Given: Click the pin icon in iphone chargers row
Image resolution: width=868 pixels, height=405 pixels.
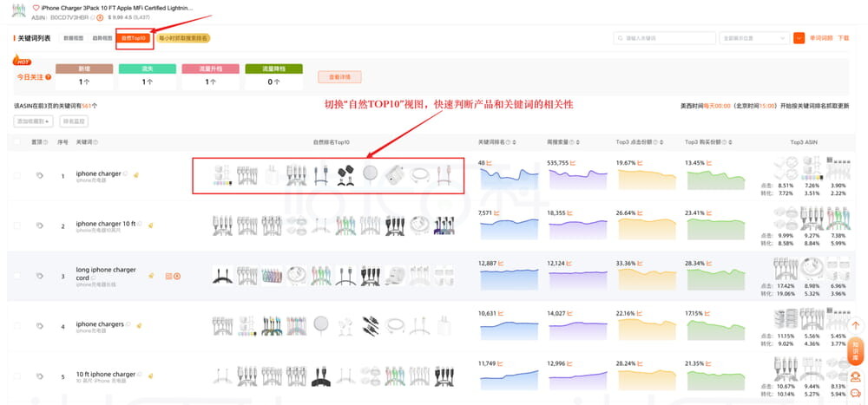Looking at the screenshot, I should (40, 326).
